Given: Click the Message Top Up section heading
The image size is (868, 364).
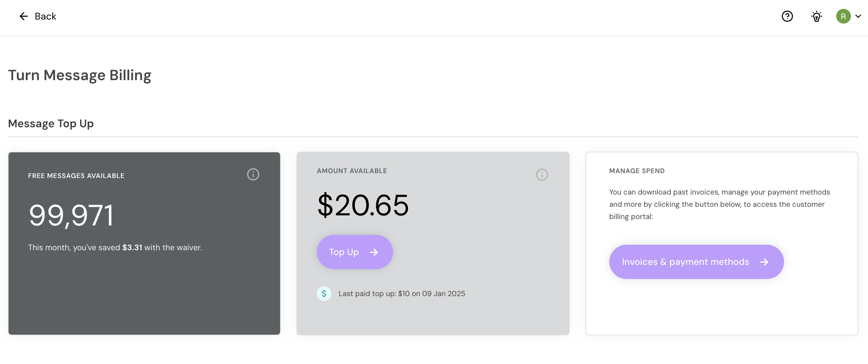Looking at the screenshot, I should tap(51, 124).
